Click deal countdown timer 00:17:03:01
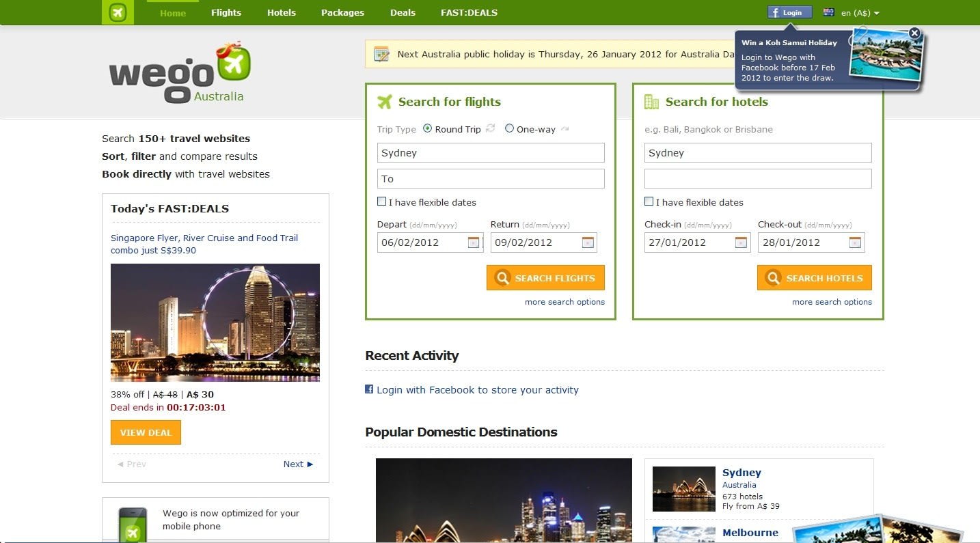Image resolution: width=980 pixels, height=543 pixels. (x=196, y=407)
